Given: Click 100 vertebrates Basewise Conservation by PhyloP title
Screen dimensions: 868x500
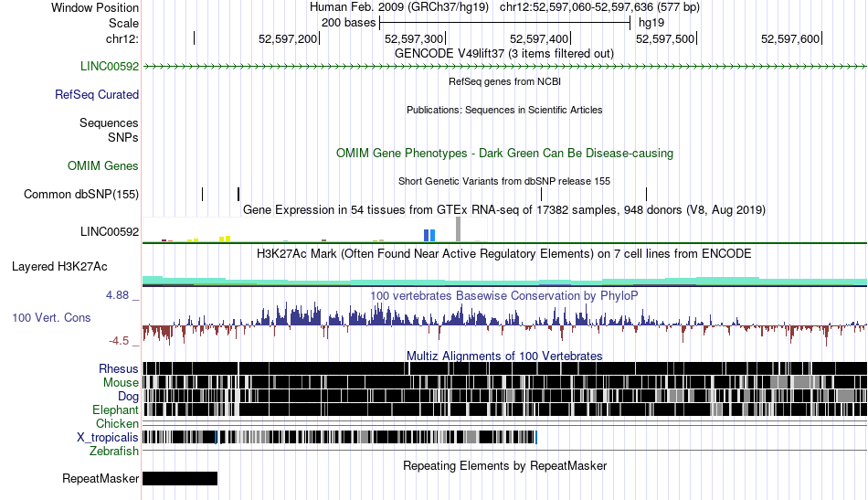Looking at the screenshot, I should click(504, 296).
